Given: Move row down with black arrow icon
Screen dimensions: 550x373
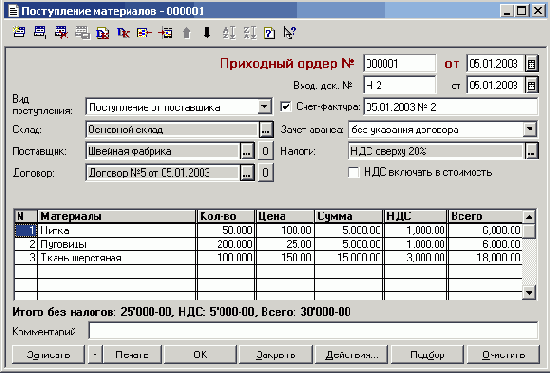Looking at the screenshot, I should click(207, 33).
